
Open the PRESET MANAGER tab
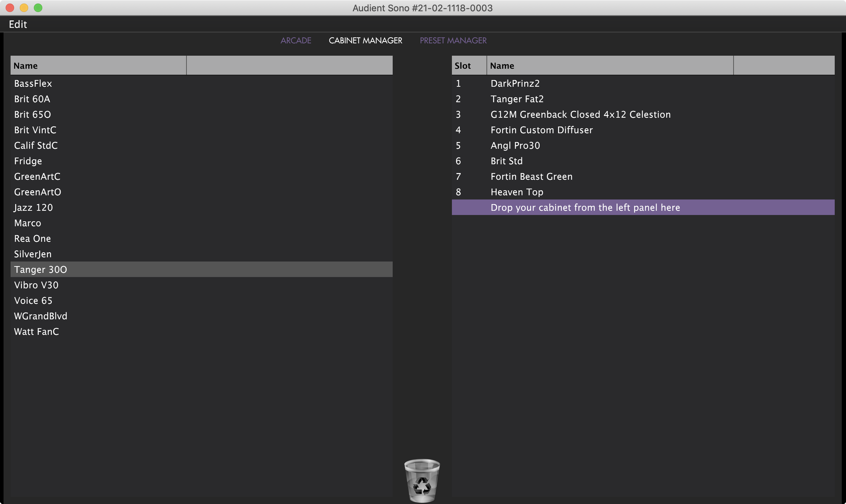click(453, 41)
